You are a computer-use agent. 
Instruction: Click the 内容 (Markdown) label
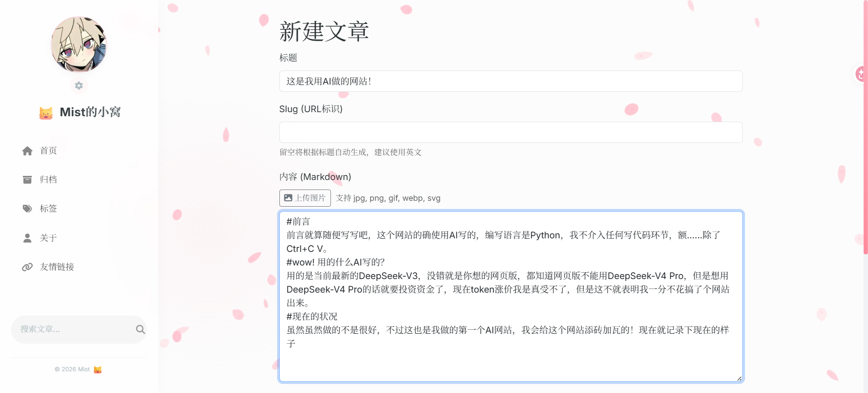(x=315, y=177)
